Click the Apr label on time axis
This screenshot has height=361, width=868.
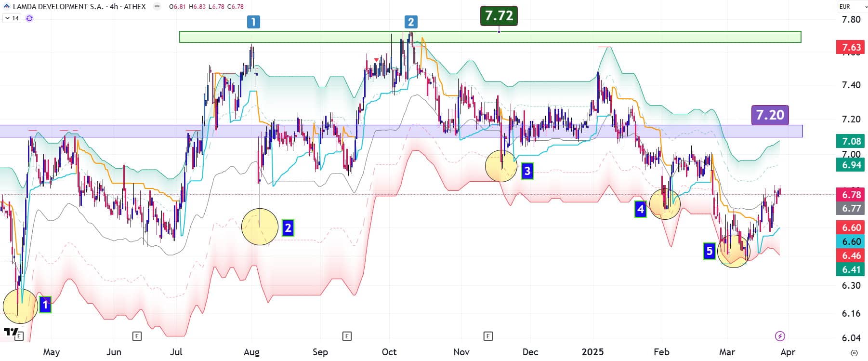coord(788,352)
